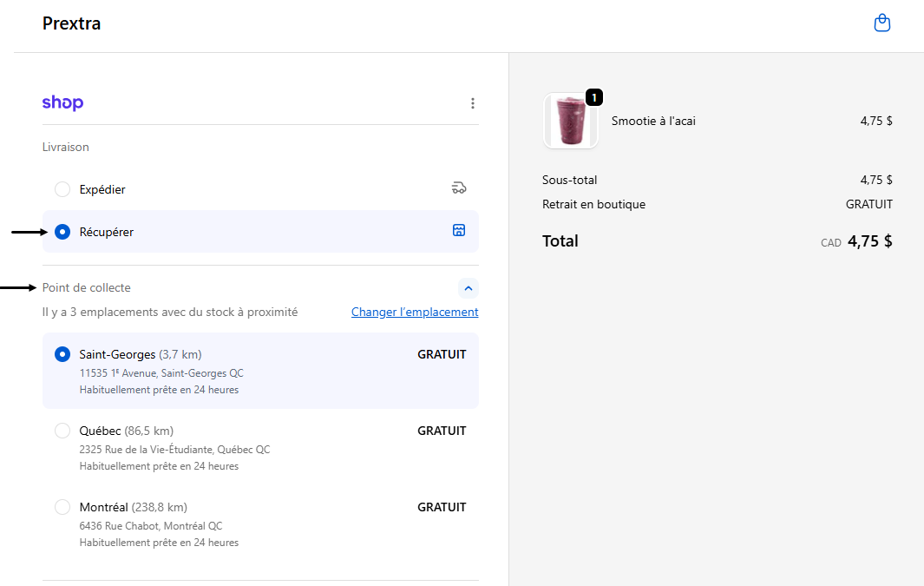Click the quantity badge on the smoothie image
Image resolution: width=924 pixels, height=586 pixels.
[594, 97]
